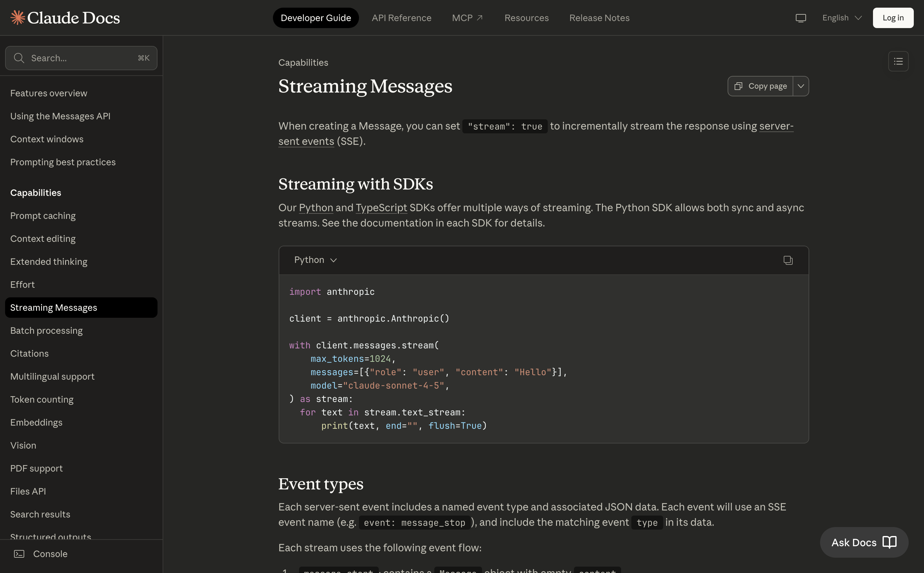Expand the English language dropdown
Image resolution: width=924 pixels, height=573 pixels.
(841, 18)
